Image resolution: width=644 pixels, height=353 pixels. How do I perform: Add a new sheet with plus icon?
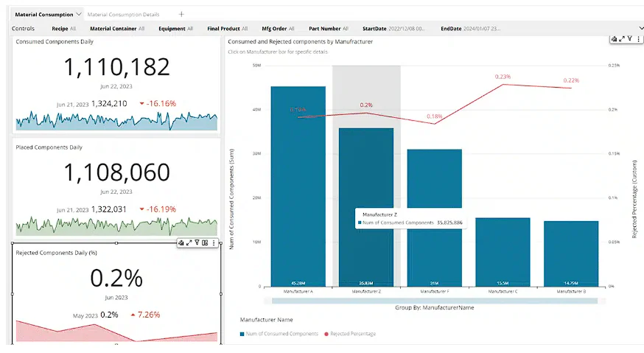pos(181,15)
